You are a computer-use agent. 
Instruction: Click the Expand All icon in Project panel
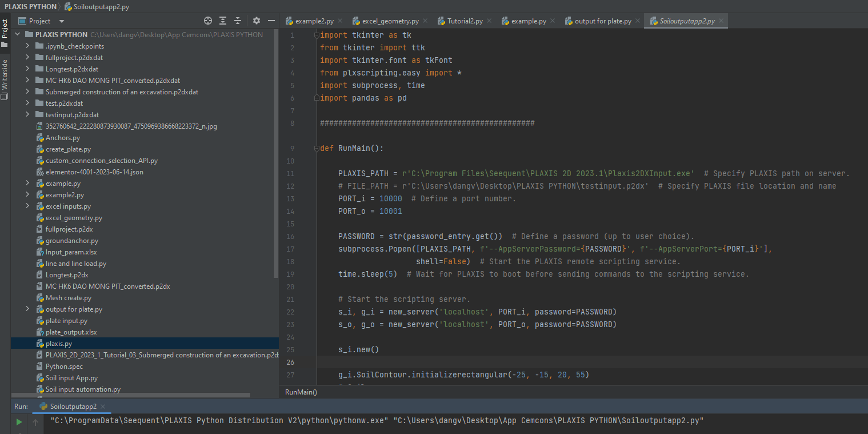pos(223,21)
